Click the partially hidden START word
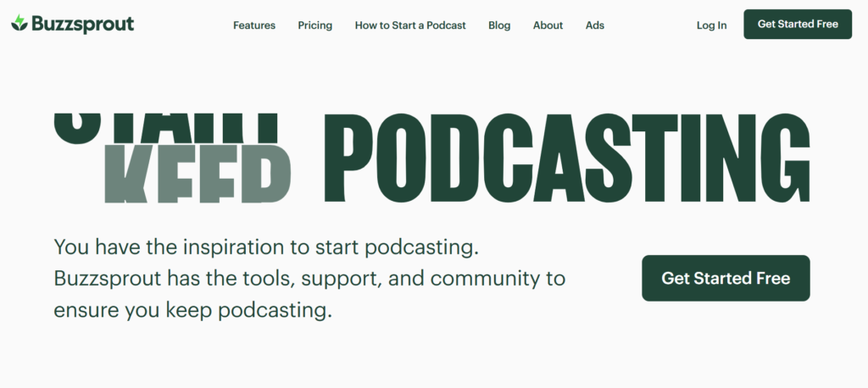Screen dimensions: 868x388 click(x=166, y=127)
